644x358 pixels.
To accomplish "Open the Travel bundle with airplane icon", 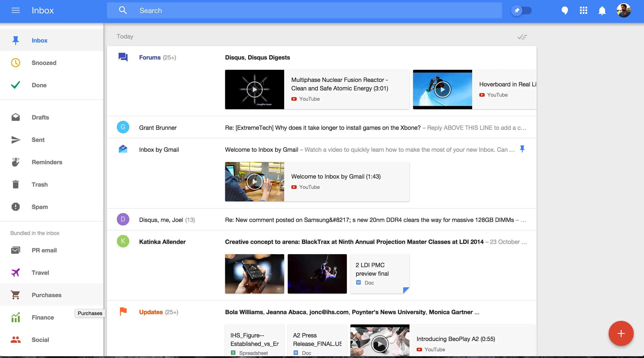I will tap(40, 273).
